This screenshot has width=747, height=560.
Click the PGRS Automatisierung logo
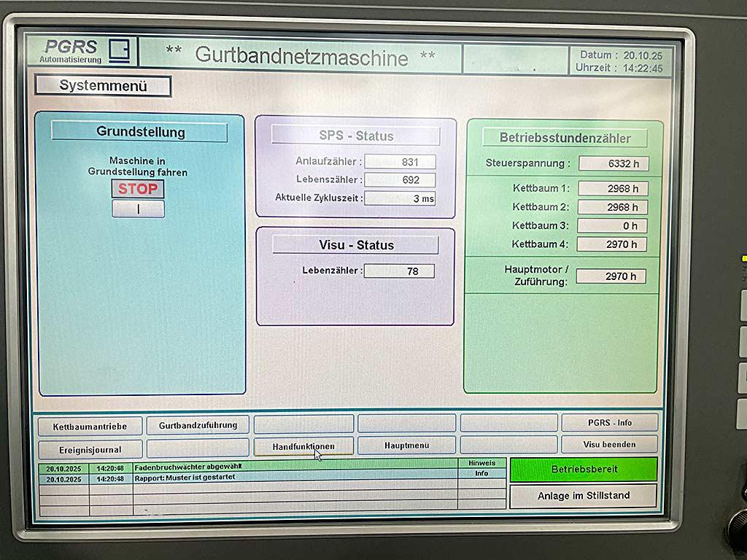[81, 51]
